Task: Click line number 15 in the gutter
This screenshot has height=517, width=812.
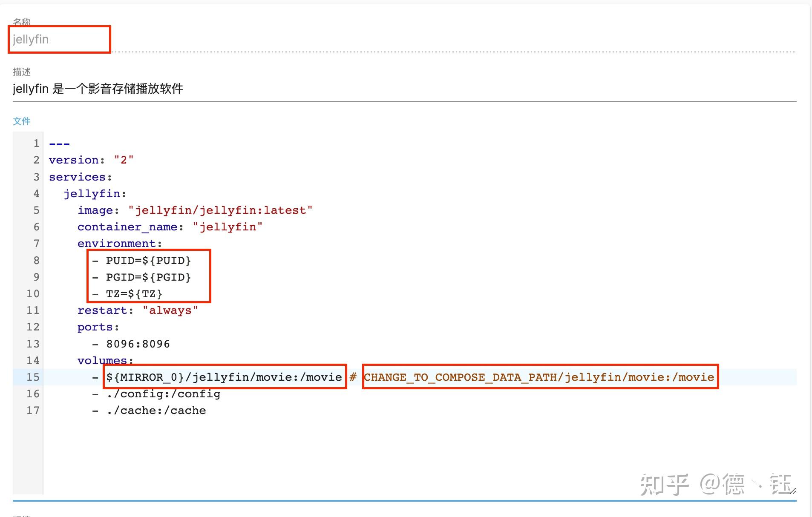Action: pyautogui.click(x=33, y=377)
